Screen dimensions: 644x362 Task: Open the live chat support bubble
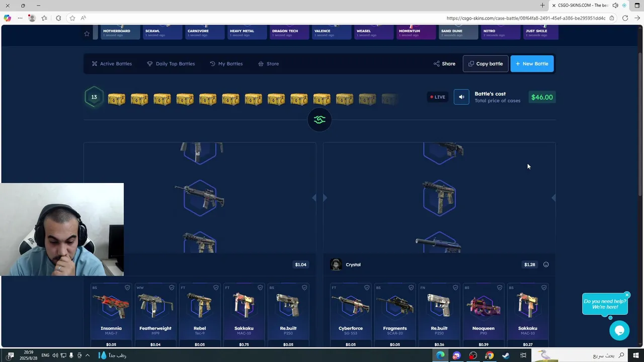point(619,330)
